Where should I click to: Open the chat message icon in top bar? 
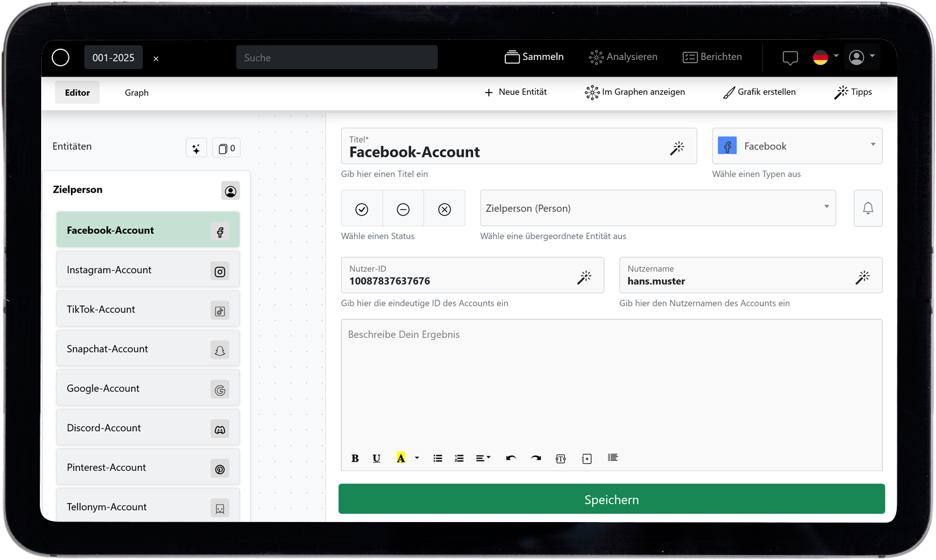point(790,58)
